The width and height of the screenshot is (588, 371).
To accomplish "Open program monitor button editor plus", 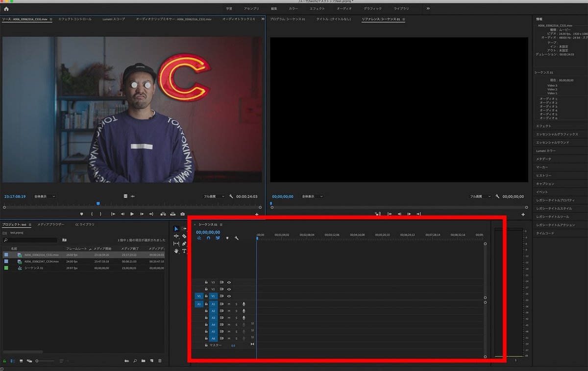I will (x=523, y=214).
